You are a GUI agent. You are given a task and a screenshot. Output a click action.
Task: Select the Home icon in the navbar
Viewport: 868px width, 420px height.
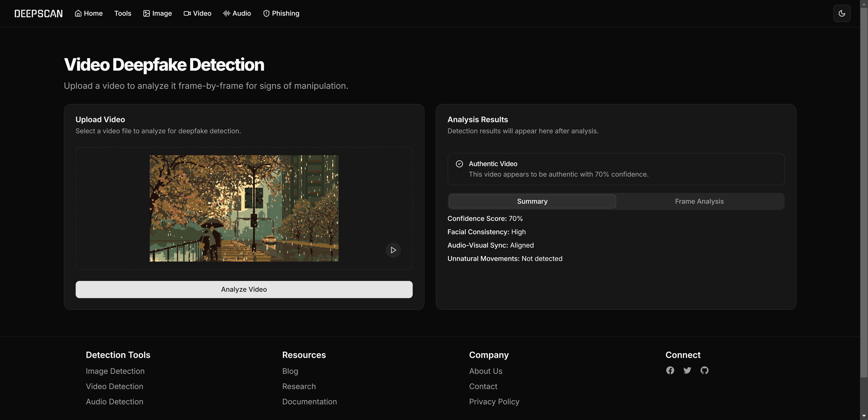click(78, 13)
